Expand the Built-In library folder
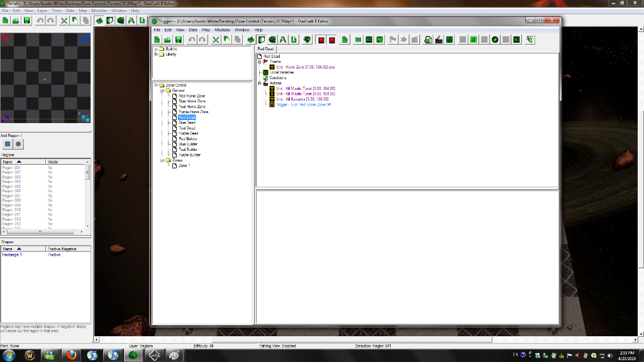Screen dimensions: 644x362 point(156,49)
